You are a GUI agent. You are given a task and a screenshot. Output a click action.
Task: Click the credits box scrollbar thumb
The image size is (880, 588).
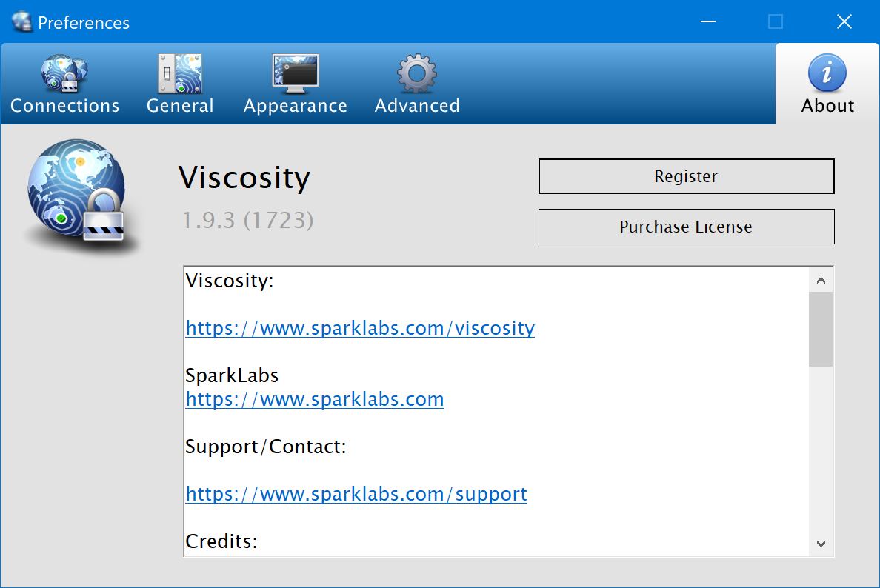(x=820, y=329)
